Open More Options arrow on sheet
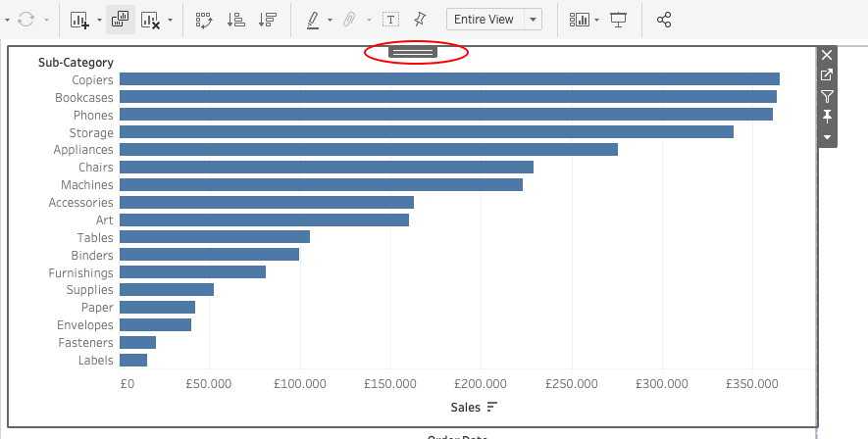Screen dimensions: 868x439 (827, 137)
